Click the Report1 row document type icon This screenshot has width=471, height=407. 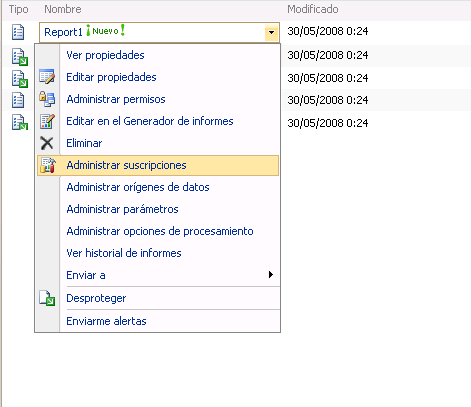point(18,32)
